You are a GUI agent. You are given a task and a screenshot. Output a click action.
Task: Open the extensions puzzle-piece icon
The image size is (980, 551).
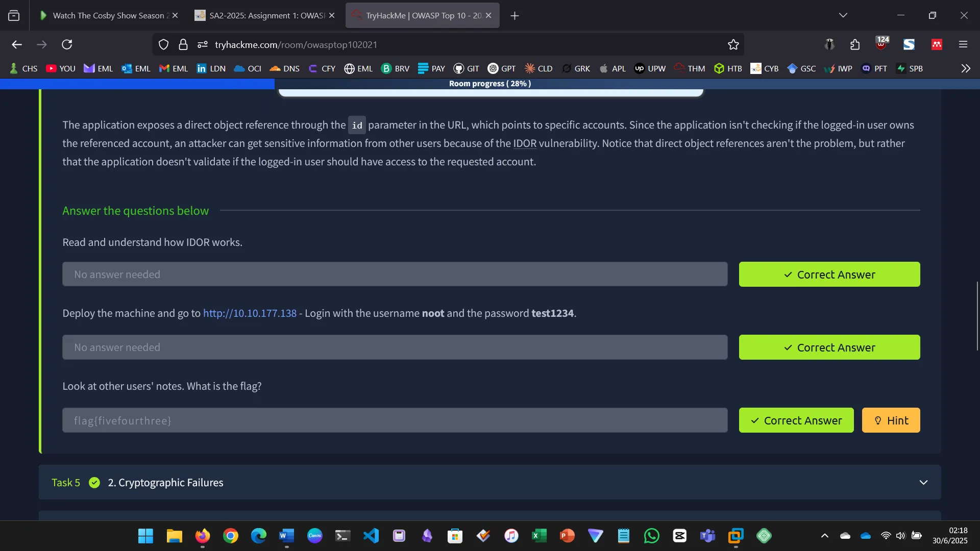[x=855, y=44]
